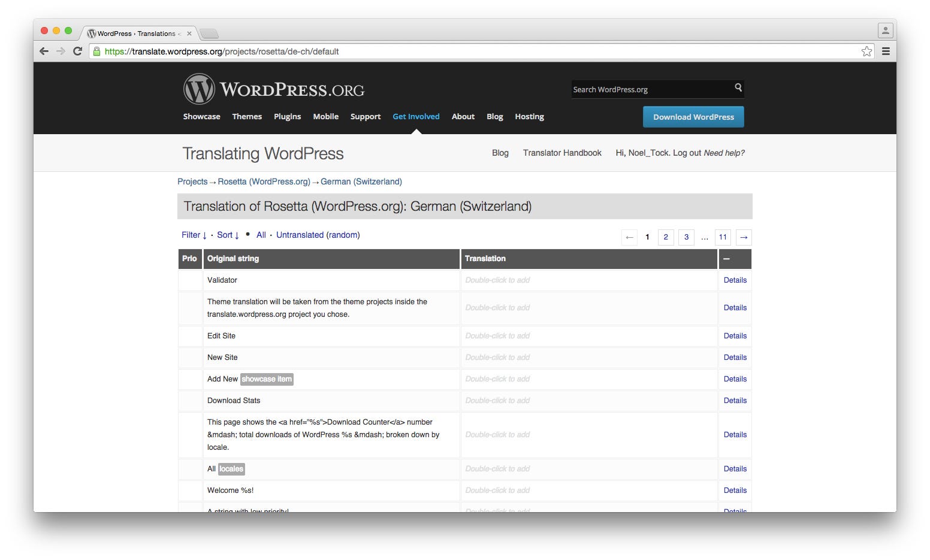Show Untranslated (random) strings
The width and height of the screenshot is (930, 560).
click(318, 235)
